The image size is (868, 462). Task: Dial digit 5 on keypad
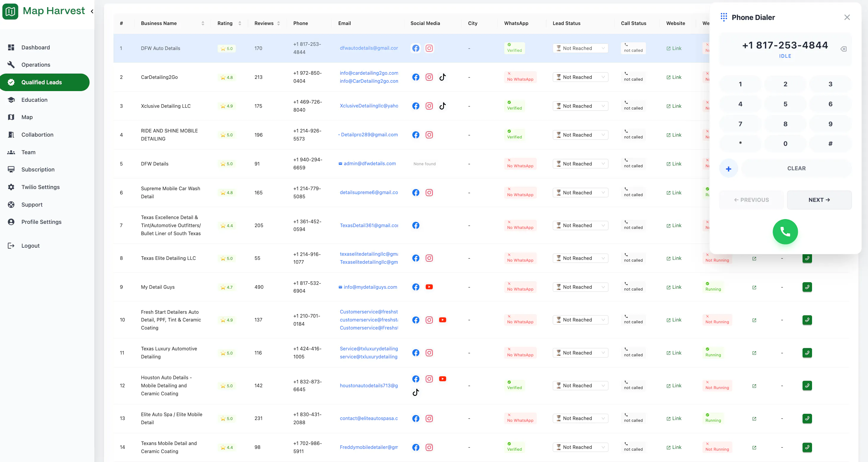[x=785, y=104]
